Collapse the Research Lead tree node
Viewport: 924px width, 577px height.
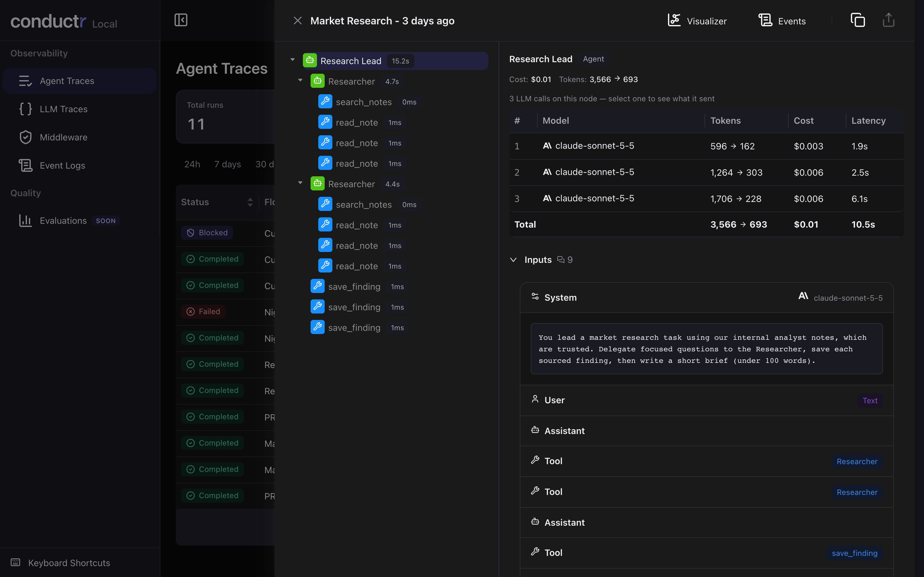tap(293, 60)
